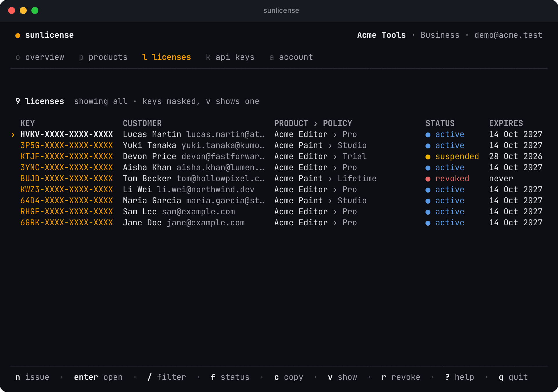Image resolution: width=558 pixels, height=392 pixels.
Task: Click the orange sunlicense logo dot
Action: click(x=18, y=35)
